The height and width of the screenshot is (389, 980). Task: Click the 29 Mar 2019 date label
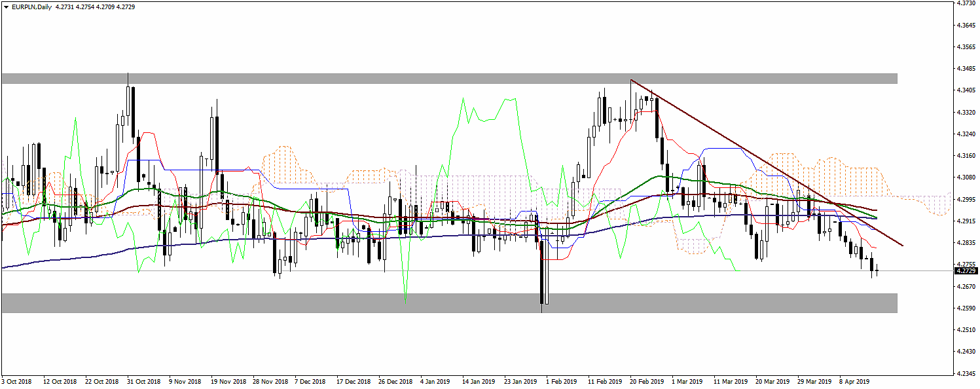tap(814, 381)
